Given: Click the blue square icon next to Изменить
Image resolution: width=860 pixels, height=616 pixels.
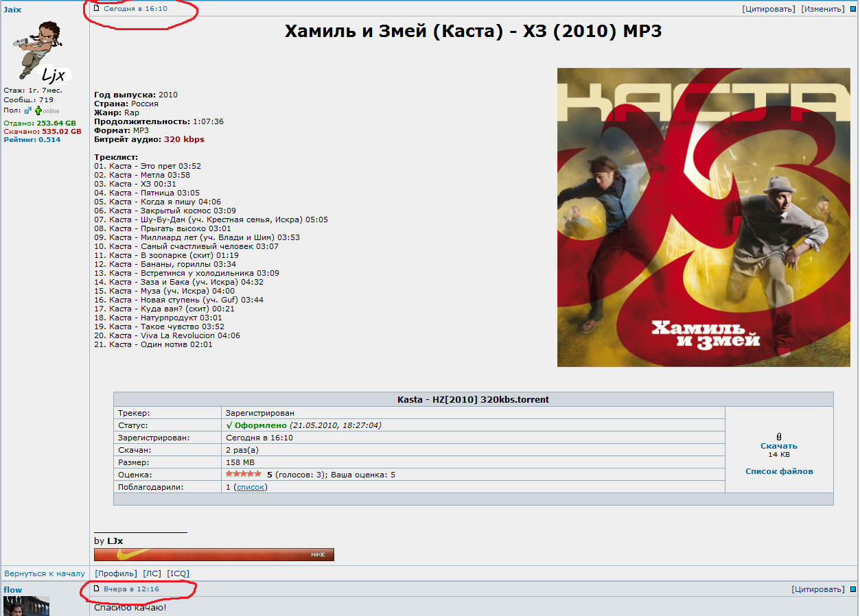Looking at the screenshot, I should [853, 10].
